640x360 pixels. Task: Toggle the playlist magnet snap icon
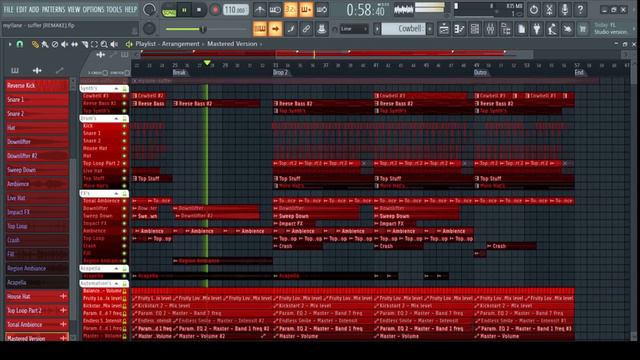(x=20, y=44)
